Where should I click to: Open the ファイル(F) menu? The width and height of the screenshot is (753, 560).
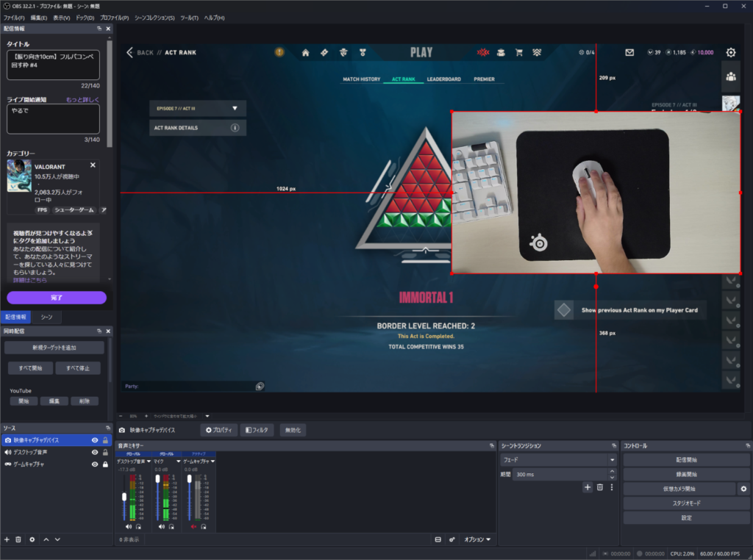pyautogui.click(x=14, y=18)
